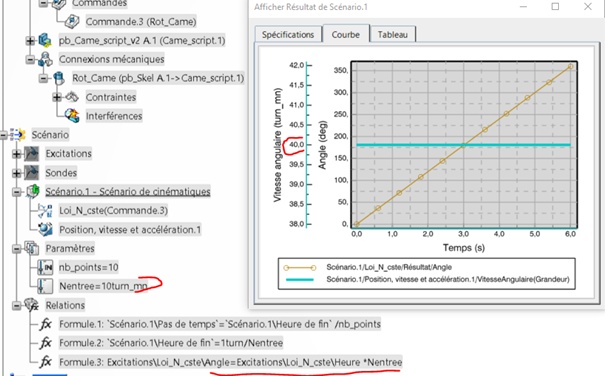
Task: Click the Paramètres node icon
Action: point(32,248)
